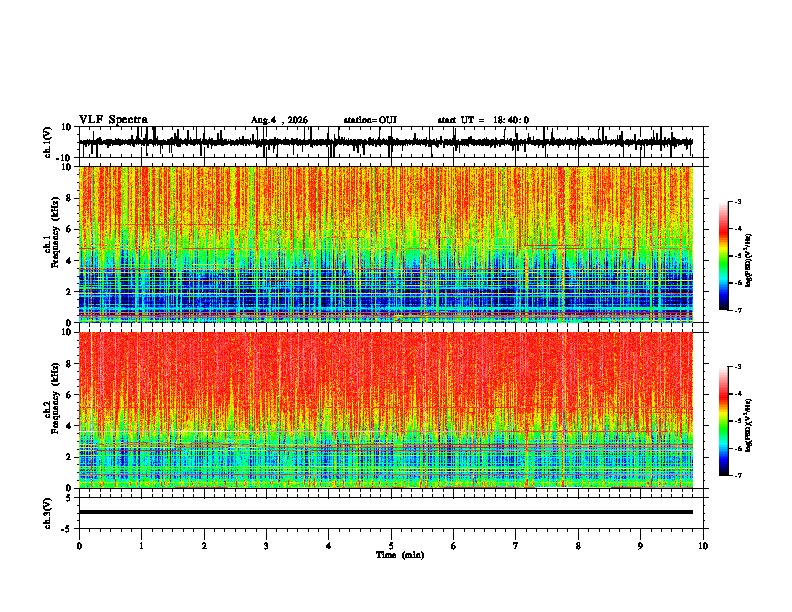Click the time axis tick label "3"
Image resolution: width=792 pixels, height=612 pixels.
pos(266,546)
